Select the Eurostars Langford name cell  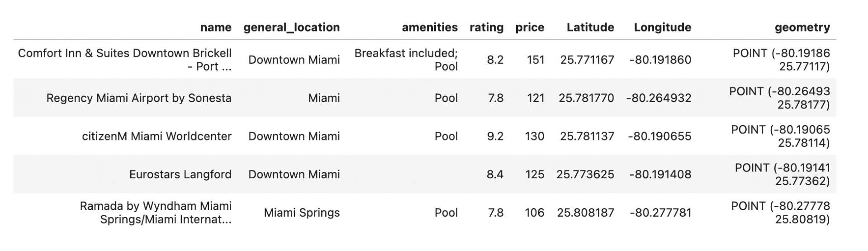(x=180, y=174)
